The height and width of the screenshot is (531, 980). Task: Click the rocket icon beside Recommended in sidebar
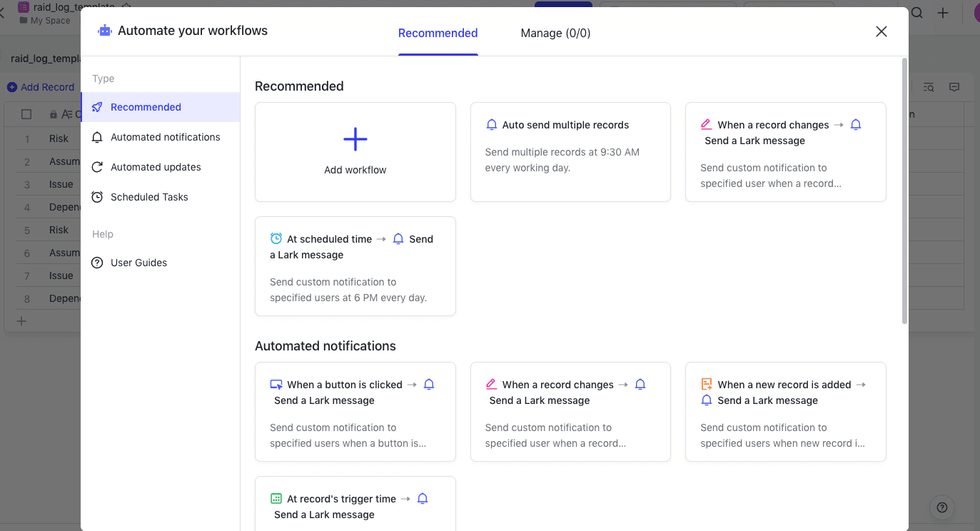(x=97, y=107)
